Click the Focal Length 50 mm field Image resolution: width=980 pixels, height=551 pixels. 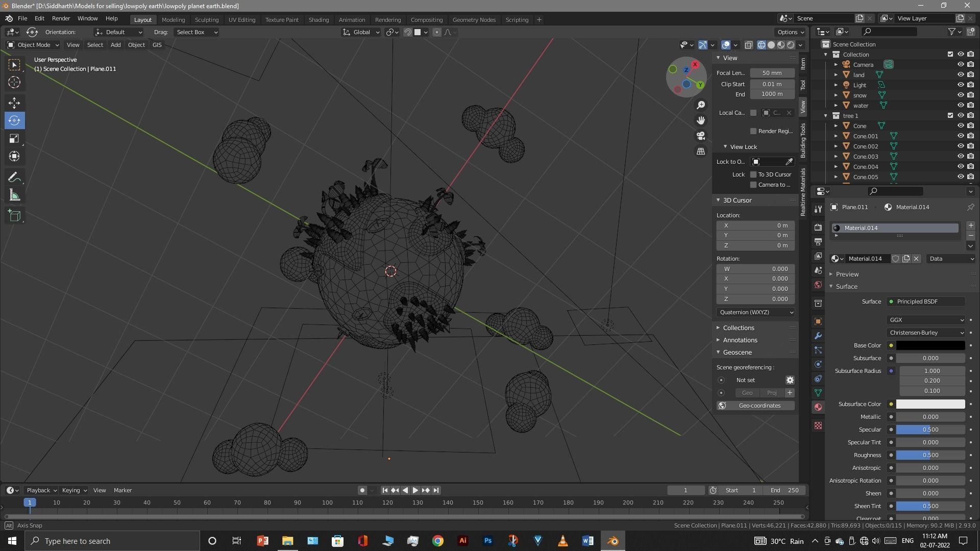(x=772, y=73)
